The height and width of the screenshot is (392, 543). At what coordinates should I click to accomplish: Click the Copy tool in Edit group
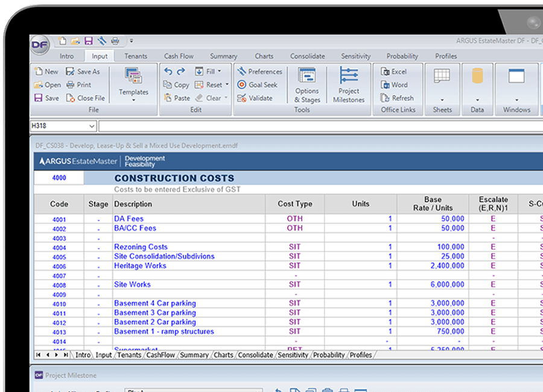click(x=176, y=84)
